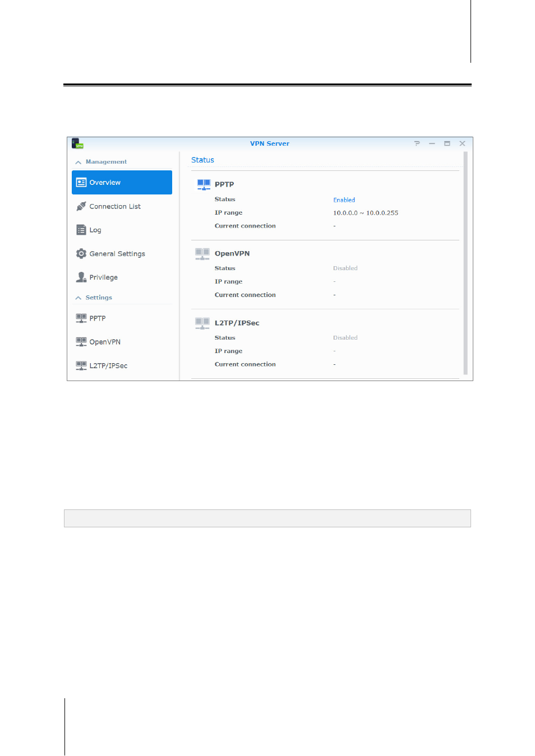Click the PPTP settings network icon
535x756 pixels.
81,318
